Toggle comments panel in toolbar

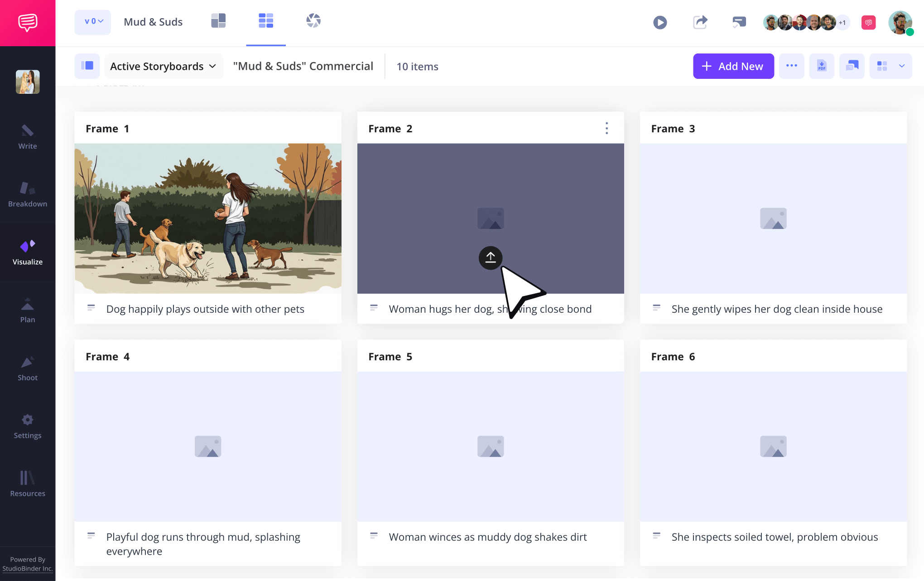852,66
